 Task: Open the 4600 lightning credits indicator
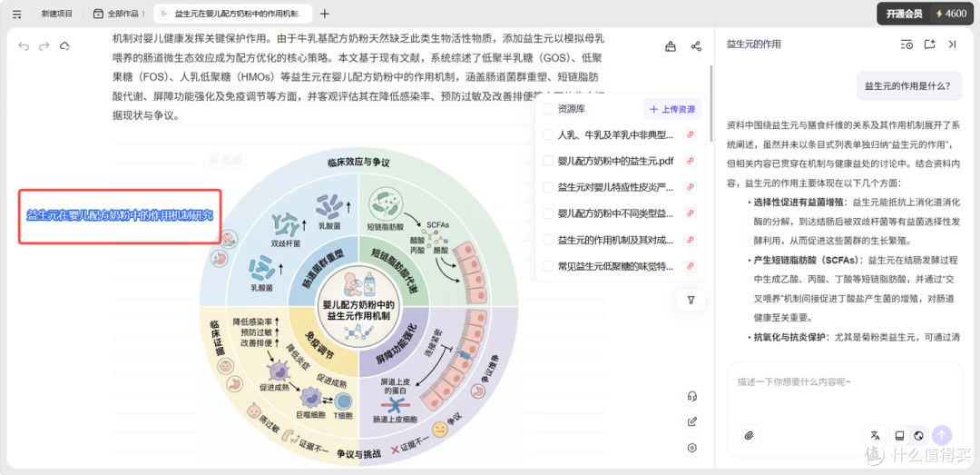click(951, 14)
